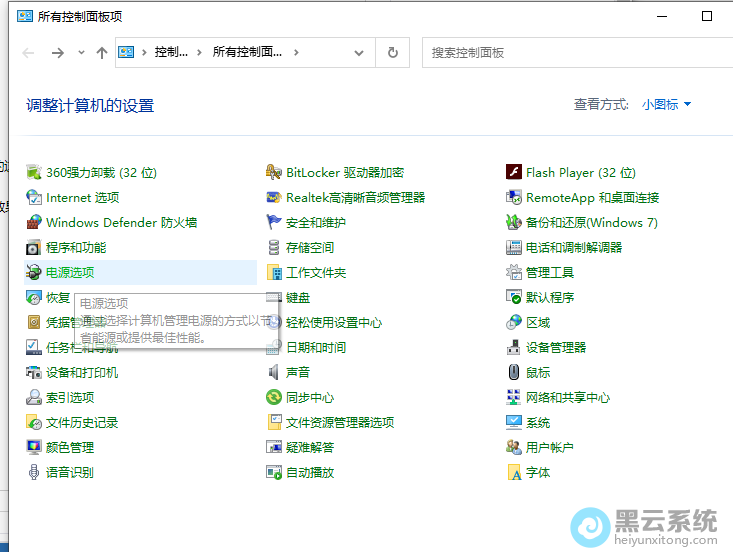The width and height of the screenshot is (733, 552).
Task: Open the Flash Player (32 位) icon
Action: tap(514, 172)
